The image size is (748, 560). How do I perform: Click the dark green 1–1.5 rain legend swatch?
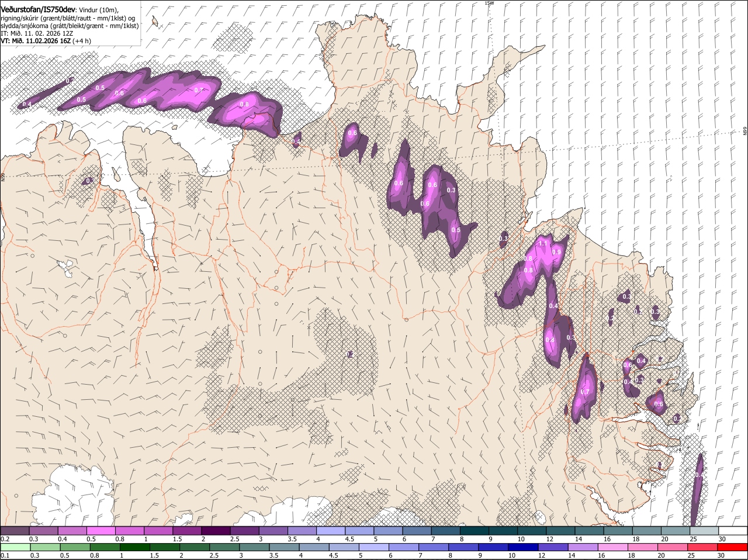click(x=134, y=547)
